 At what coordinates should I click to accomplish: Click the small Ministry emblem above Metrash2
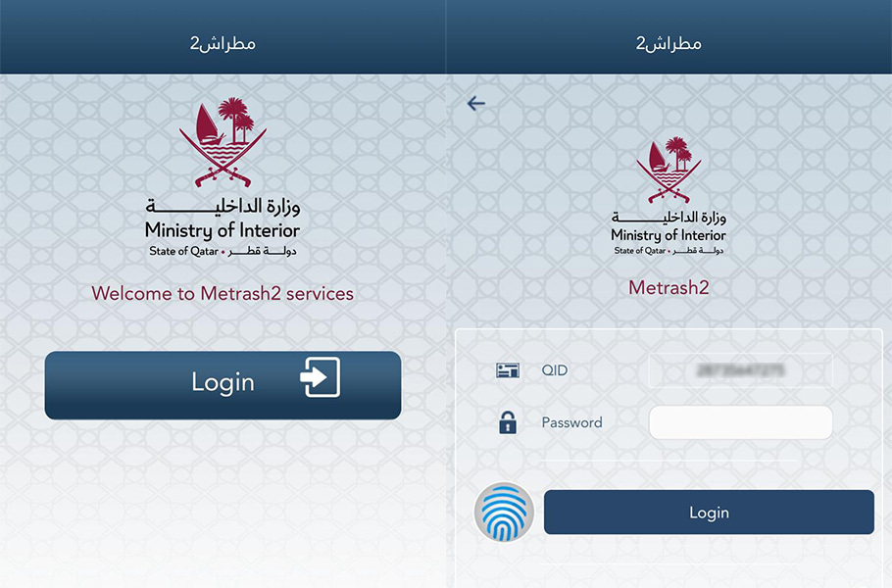tap(669, 170)
